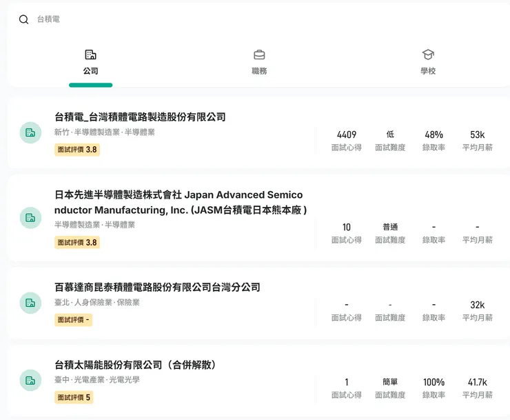Open 日本先進半導體製造株式會社 JASM company link
The width and height of the screenshot is (510, 420).
(181, 202)
